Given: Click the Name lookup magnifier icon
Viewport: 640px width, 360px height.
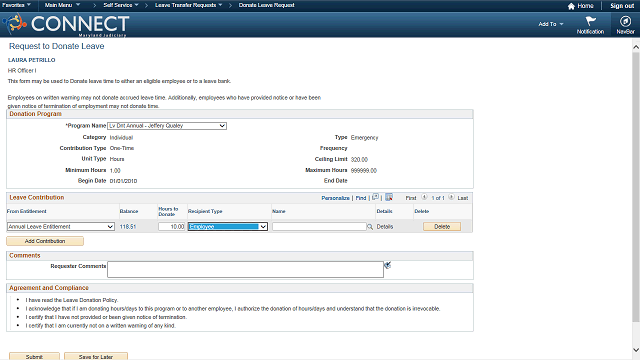Looking at the screenshot, I should 370,227.
